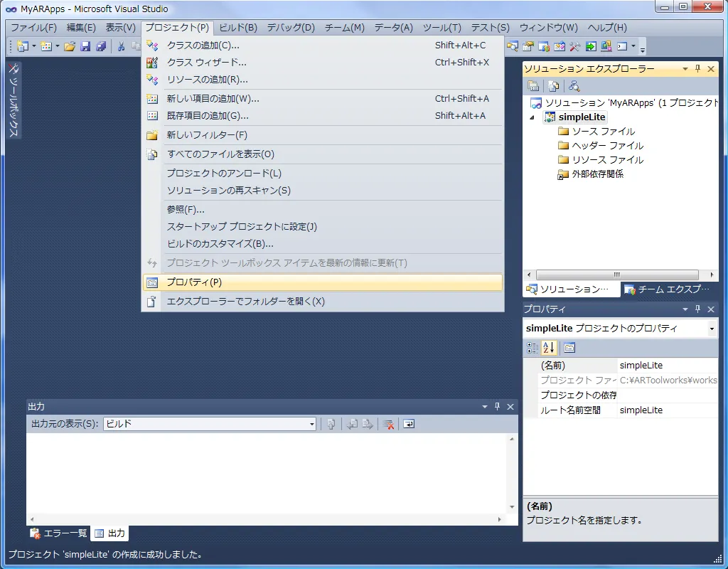Image resolution: width=728 pixels, height=569 pixels.
Task: Open the ツール(T) menu
Action: (442, 28)
